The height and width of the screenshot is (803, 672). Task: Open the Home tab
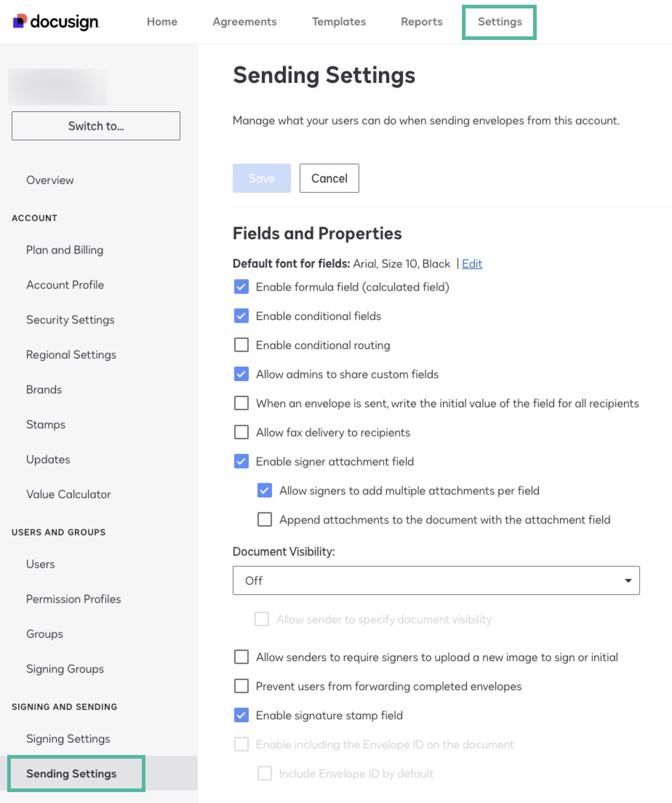pyautogui.click(x=162, y=22)
